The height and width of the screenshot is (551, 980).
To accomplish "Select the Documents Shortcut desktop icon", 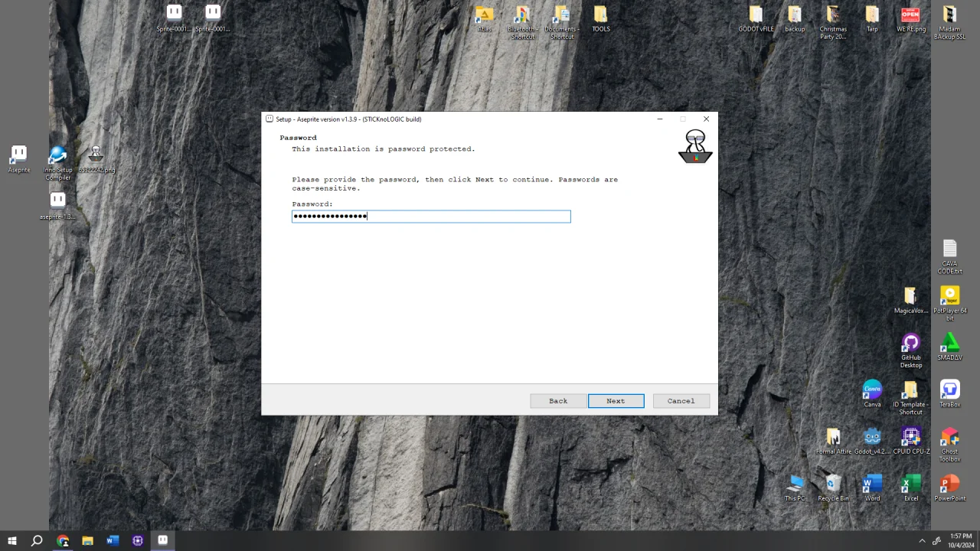I will pyautogui.click(x=562, y=23).
